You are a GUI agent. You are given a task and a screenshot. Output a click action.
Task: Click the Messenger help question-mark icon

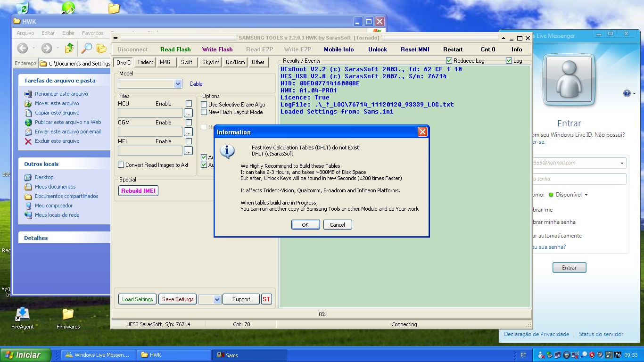click(627, 93)
